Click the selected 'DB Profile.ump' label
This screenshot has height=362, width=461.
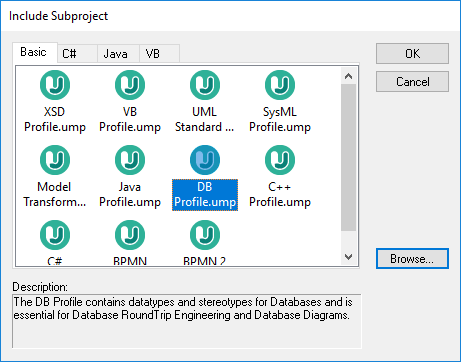pyautogui.click(x=205, y=195)
